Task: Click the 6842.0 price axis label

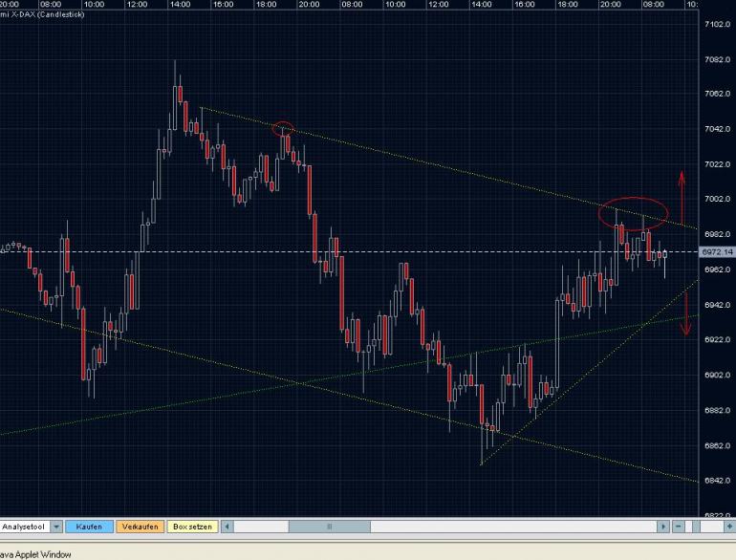Action: coord(717,480)
